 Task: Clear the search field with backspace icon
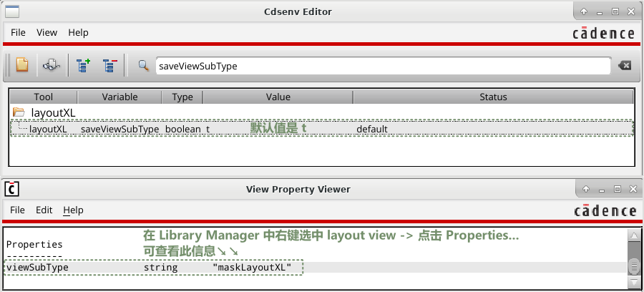click(624, 65)
